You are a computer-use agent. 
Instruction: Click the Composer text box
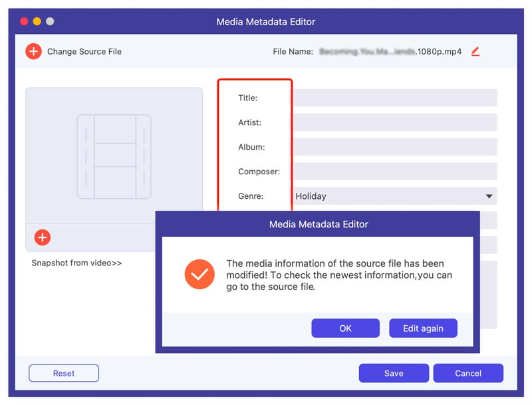(x=394, y=172)
